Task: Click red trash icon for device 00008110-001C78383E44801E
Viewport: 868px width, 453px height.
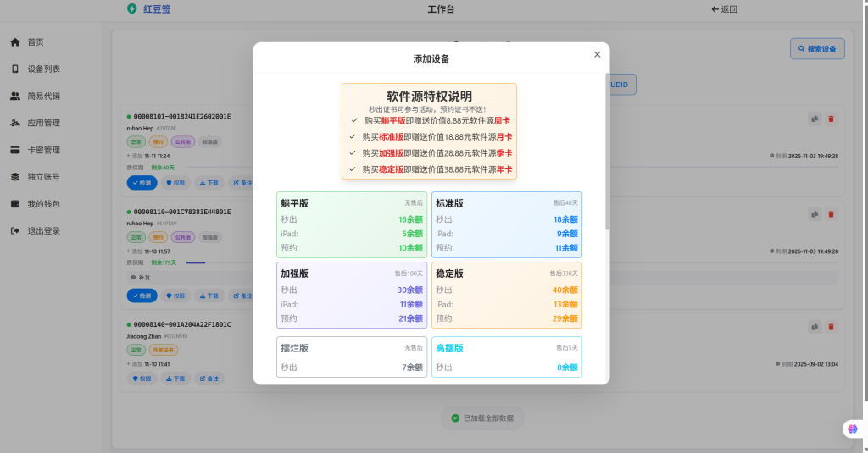Action: point(831,214)
